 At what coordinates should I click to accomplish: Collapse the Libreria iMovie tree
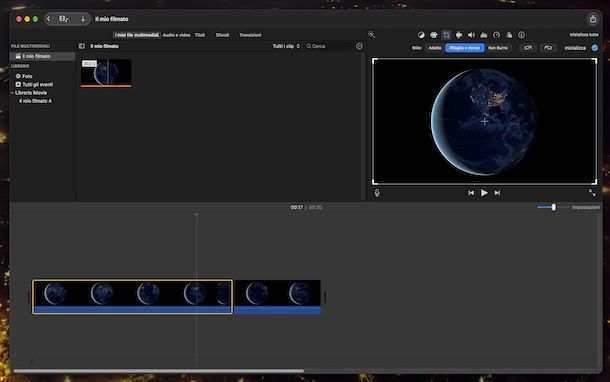click(12, 93)
